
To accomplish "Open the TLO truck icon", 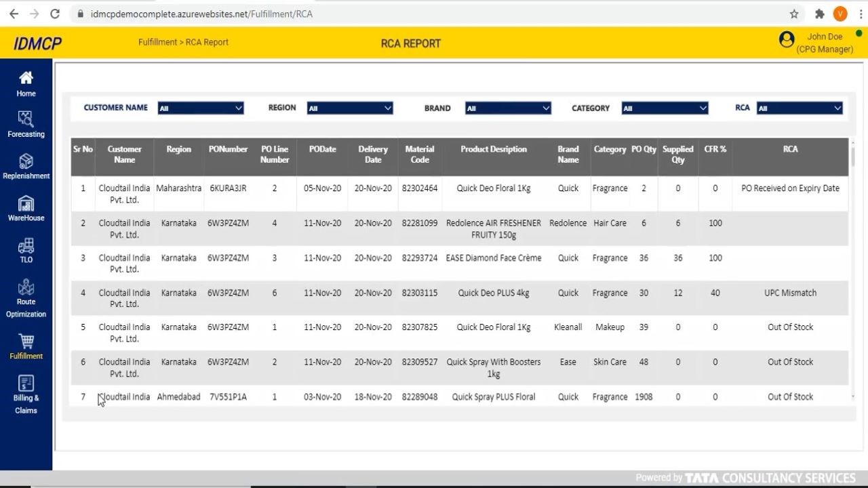I will [26, 245].
